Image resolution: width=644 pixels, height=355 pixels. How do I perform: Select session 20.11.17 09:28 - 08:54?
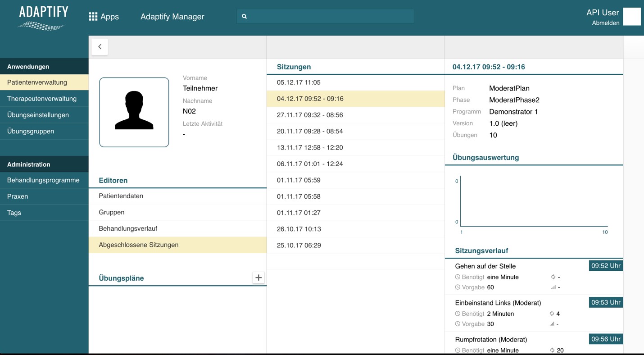coord(355,131)
